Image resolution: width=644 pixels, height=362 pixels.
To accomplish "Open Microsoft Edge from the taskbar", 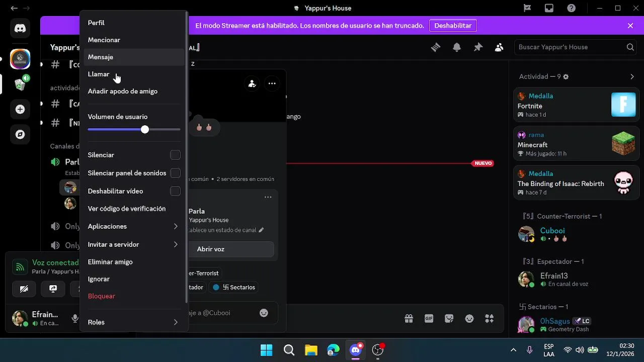I will pyautogui.click(x=333, y=350).
